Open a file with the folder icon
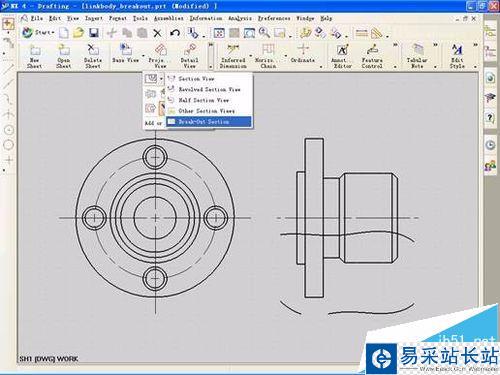The height and width of the screenshot is (375, 500). pyautogui.click(x=78, y=33)
